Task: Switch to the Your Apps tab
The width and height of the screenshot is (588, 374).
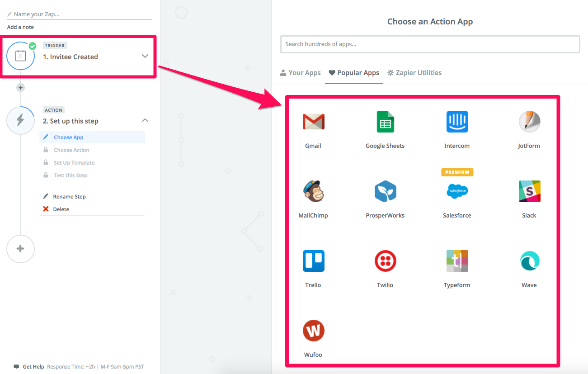Action: click(300, 73)
